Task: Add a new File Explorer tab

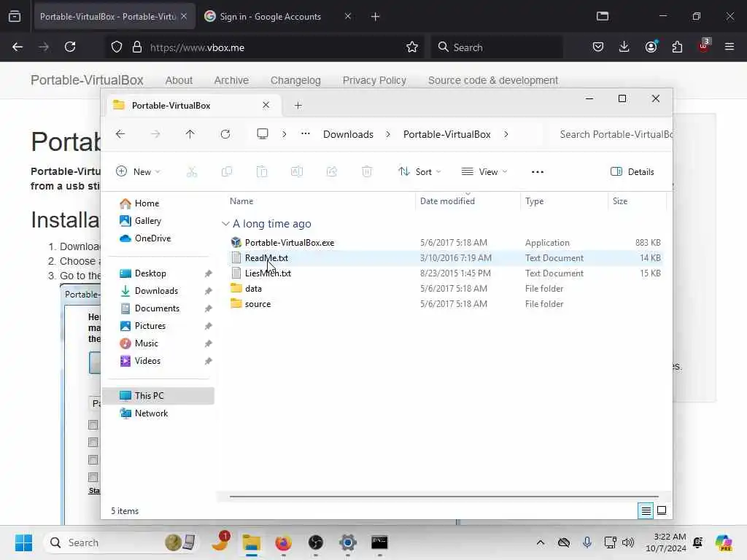Action: click(298, 105)
